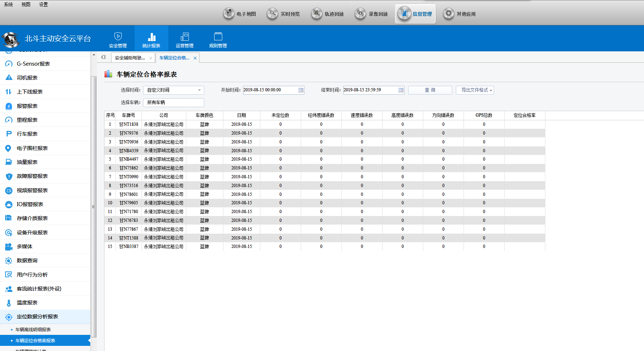Open the 设置 menu

point(43,4)
